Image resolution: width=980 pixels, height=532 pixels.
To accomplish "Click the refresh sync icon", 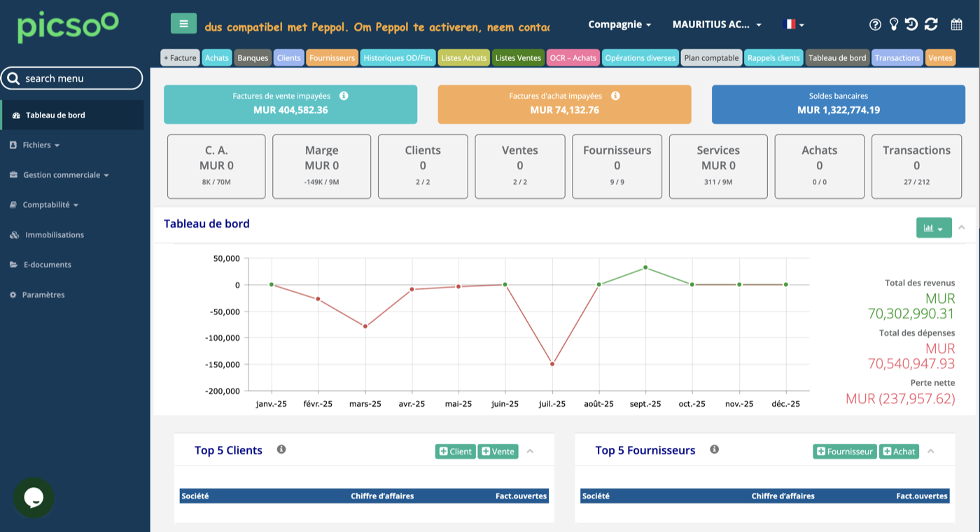I will click(931, 24).
